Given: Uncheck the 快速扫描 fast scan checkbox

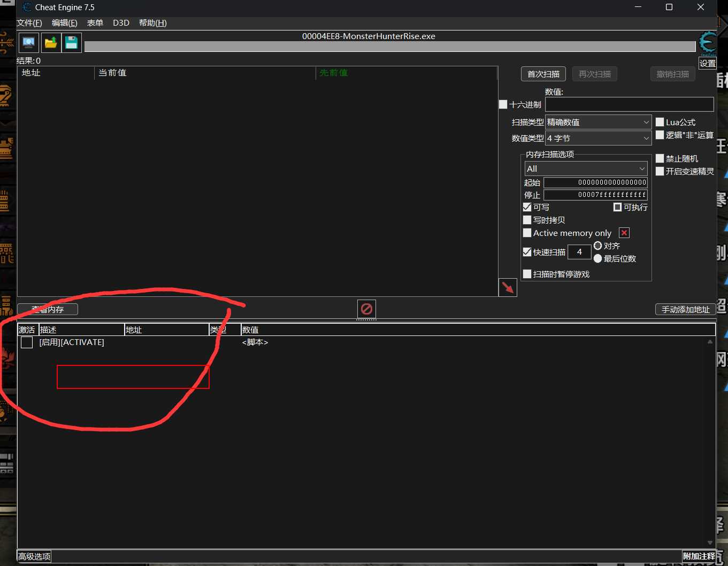Looking at the screenshot, I should [x=527, y=252].
